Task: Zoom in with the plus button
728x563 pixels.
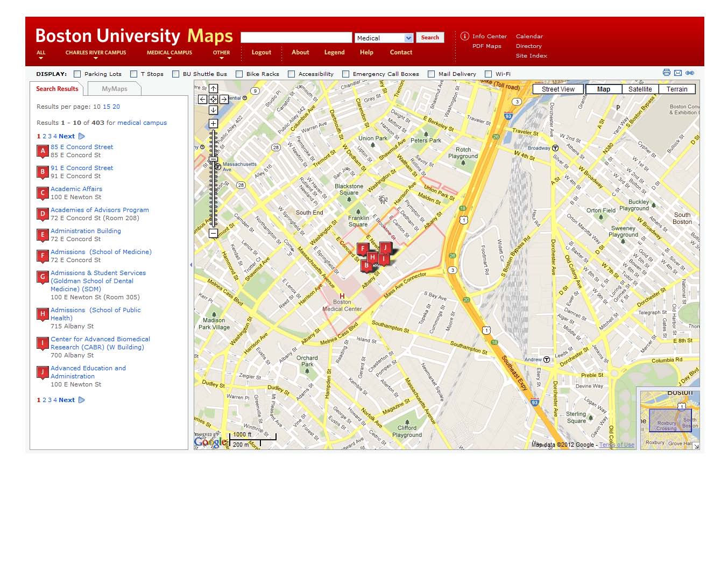Action: (213, 124)
